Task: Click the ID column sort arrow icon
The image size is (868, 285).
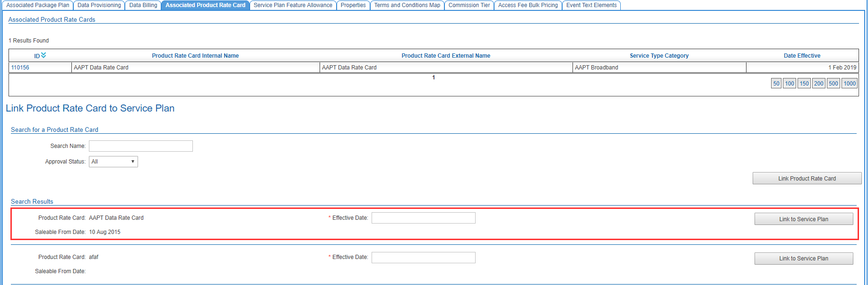Action: (x=43, y=55)
